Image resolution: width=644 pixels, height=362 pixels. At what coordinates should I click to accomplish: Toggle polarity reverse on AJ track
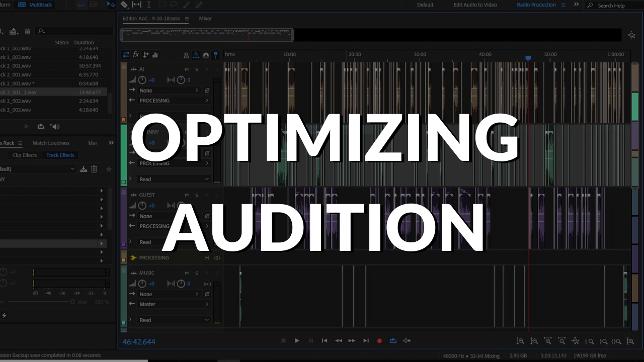click(x=207, y=90)
